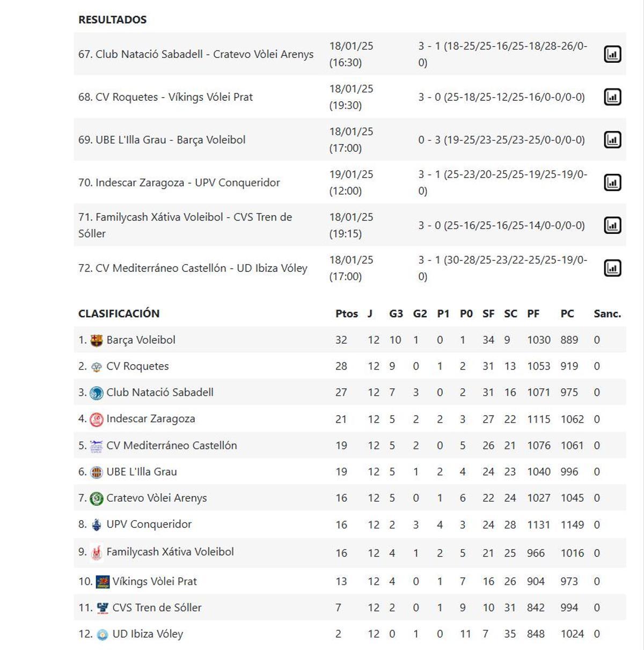The width and height of the screenshot is (644, 650).
Task: Select the Indescar Zaragoza badge
Action: click(96, 418)
